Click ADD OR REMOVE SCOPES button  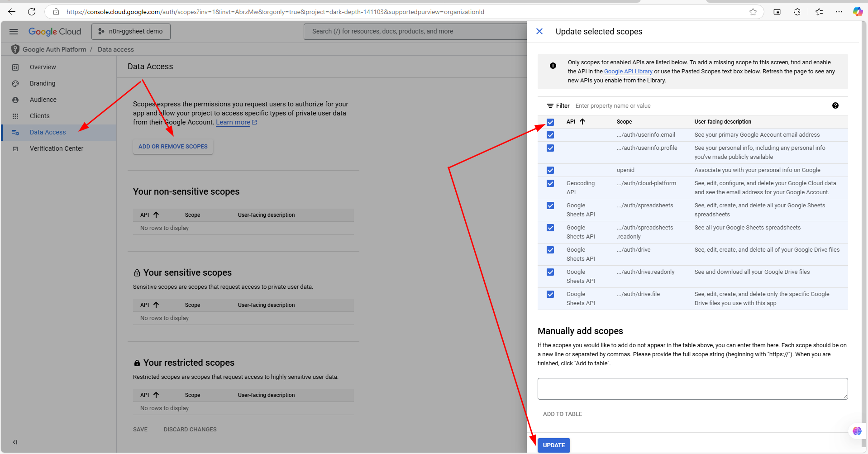[x=173, y=147]
